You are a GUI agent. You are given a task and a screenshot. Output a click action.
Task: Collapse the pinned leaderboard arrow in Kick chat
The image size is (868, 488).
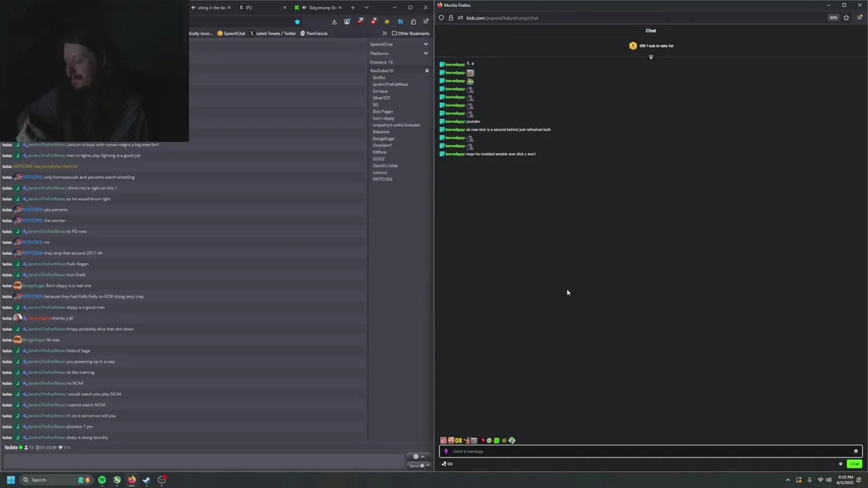651,57
